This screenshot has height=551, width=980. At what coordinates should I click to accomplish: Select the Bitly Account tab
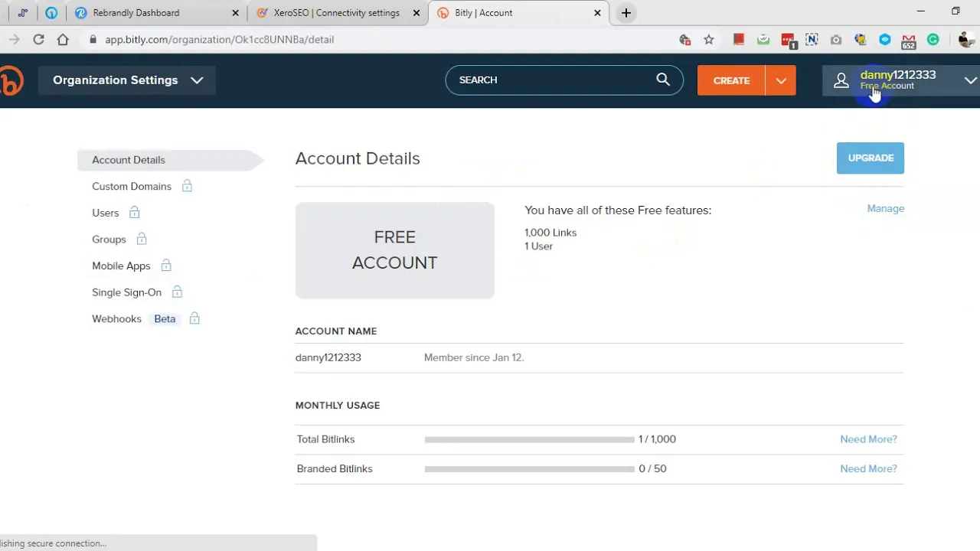coord(519,13)
